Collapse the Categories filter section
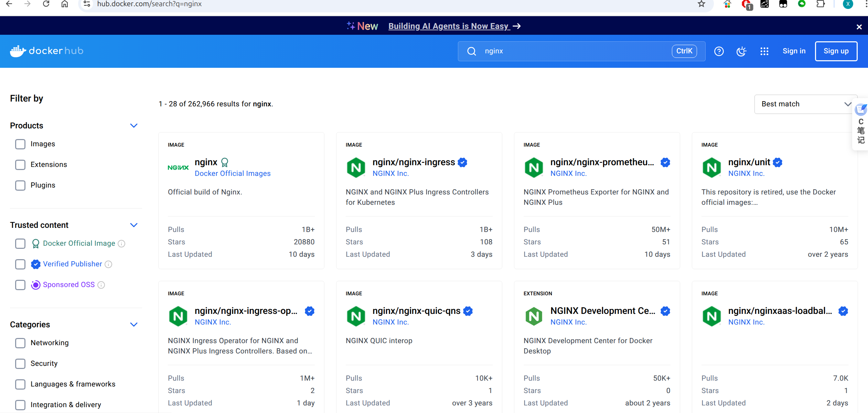This screenshot has height=413, width=868. 134,325
